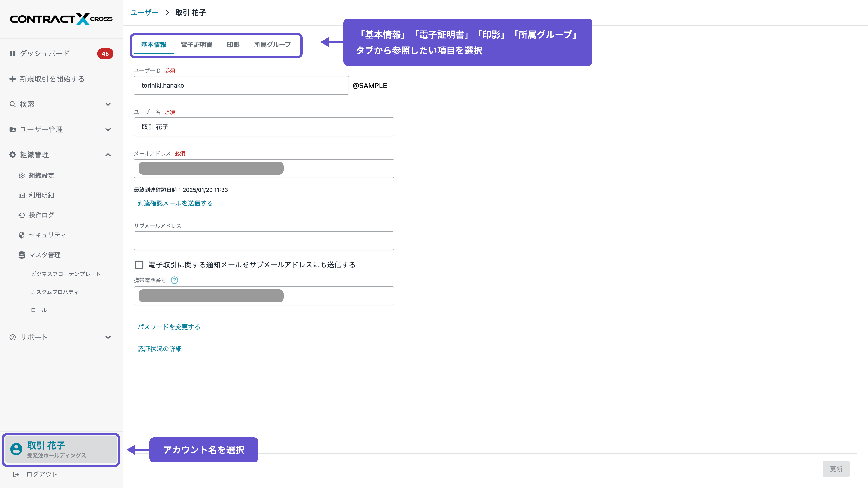Click the 更新 button
Screen dimensions: 868x488
coord(836,469)
